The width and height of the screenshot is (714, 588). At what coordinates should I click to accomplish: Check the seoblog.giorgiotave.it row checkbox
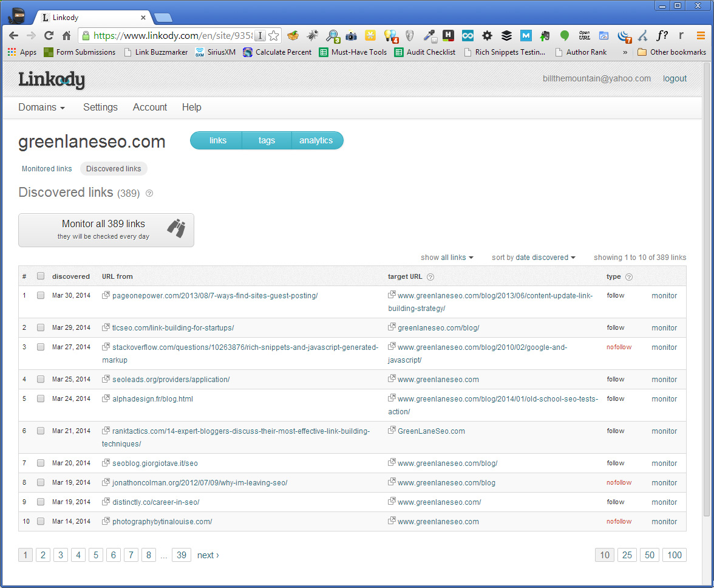(41, 463)
